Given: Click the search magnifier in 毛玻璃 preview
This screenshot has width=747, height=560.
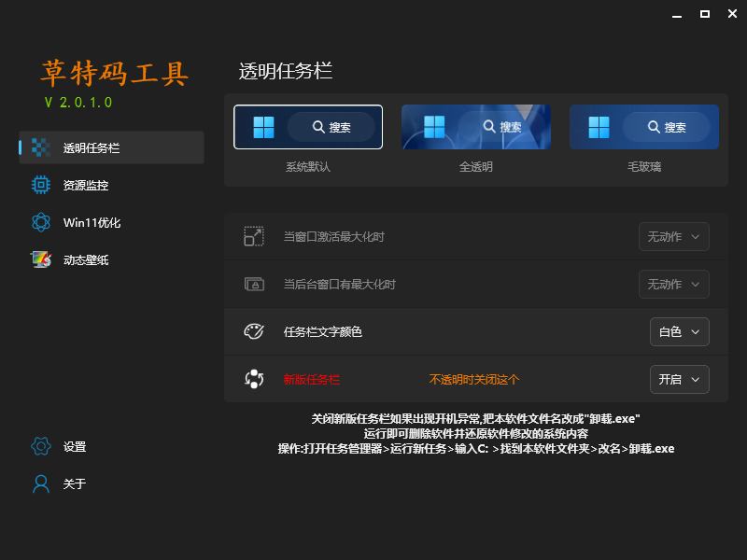Looking at the screenshot, I should pos(654,127).
